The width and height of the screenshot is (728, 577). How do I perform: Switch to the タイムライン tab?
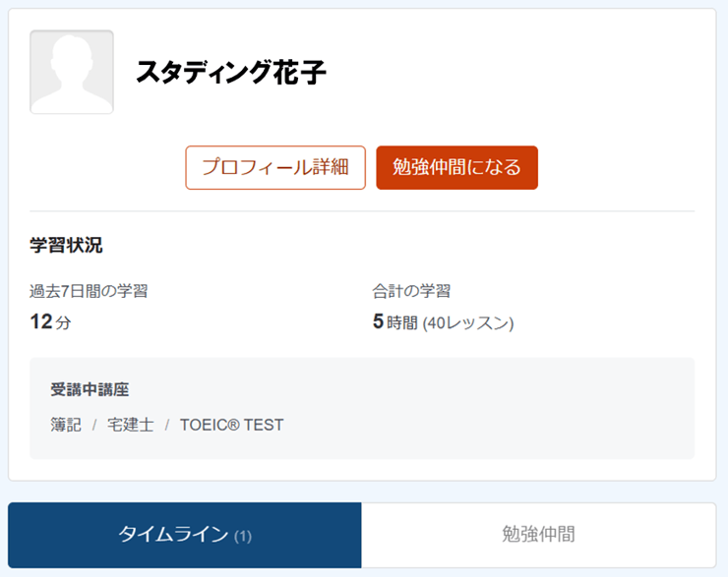(x=185, y=535)
